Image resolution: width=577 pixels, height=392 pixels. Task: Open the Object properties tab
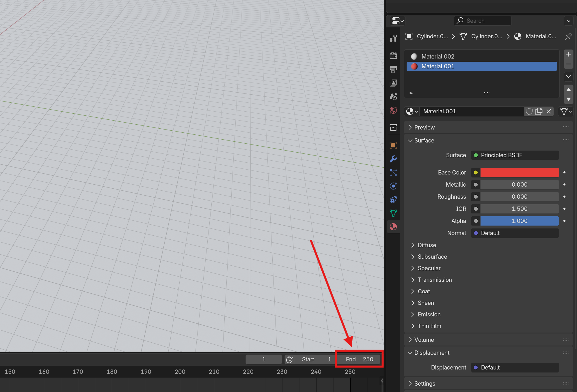pyautogui.click(x=393, y=145)
